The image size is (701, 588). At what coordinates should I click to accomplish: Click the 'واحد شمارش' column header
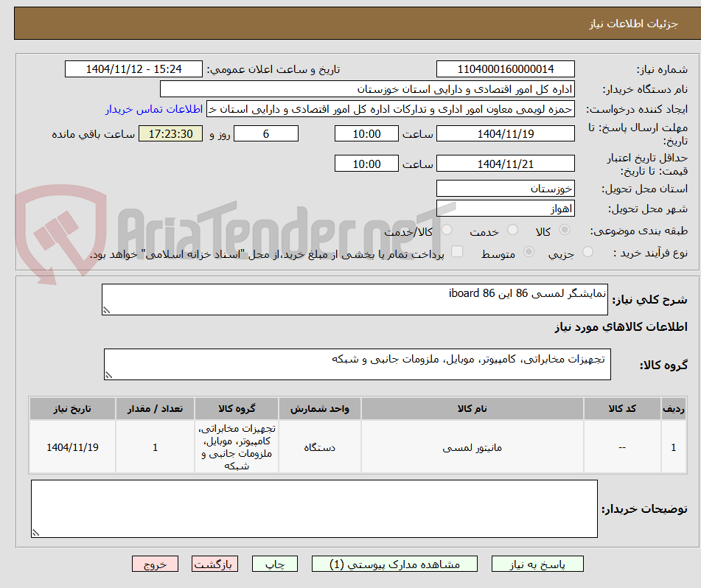320,409
